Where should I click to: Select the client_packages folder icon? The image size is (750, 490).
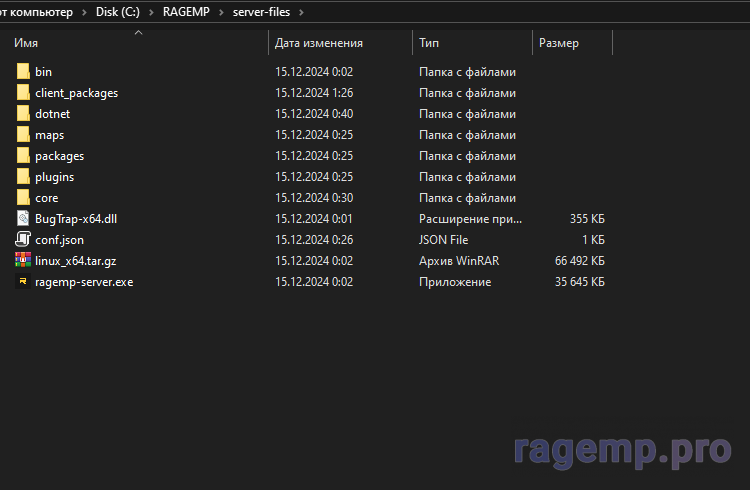pos(23,92)
